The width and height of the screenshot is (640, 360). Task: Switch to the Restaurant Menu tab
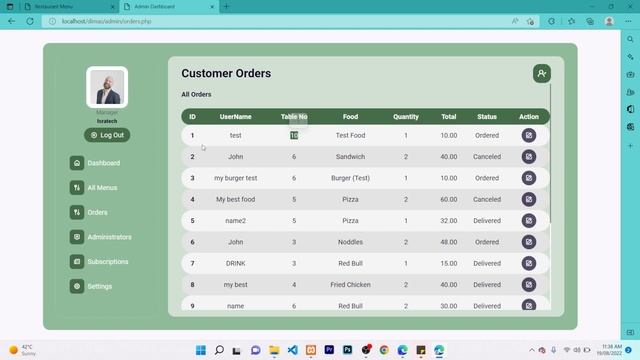(69, 7)
